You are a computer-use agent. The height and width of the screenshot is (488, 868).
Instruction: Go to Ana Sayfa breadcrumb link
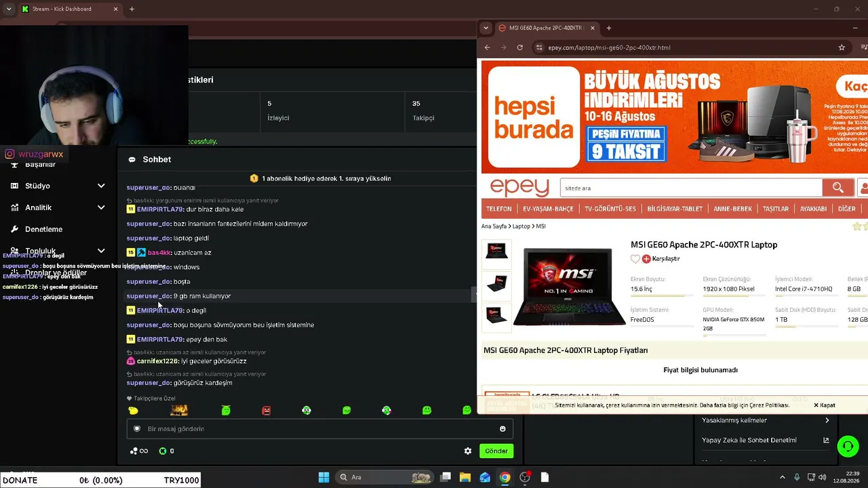[494, 226]
